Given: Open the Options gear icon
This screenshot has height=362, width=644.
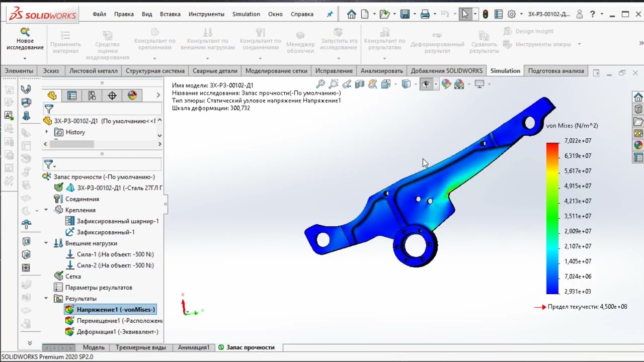Looking at the screenshot, I should pyautogui.click(x=512, y=14).
